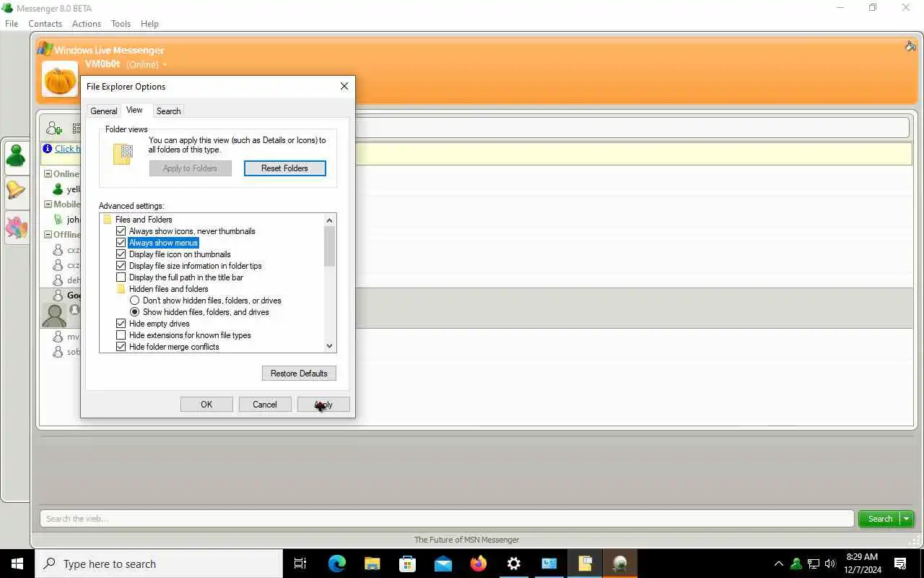This screenshot has height=578, width=924.
Task: Open the Contacts menu
Action: tap(45, 24)
